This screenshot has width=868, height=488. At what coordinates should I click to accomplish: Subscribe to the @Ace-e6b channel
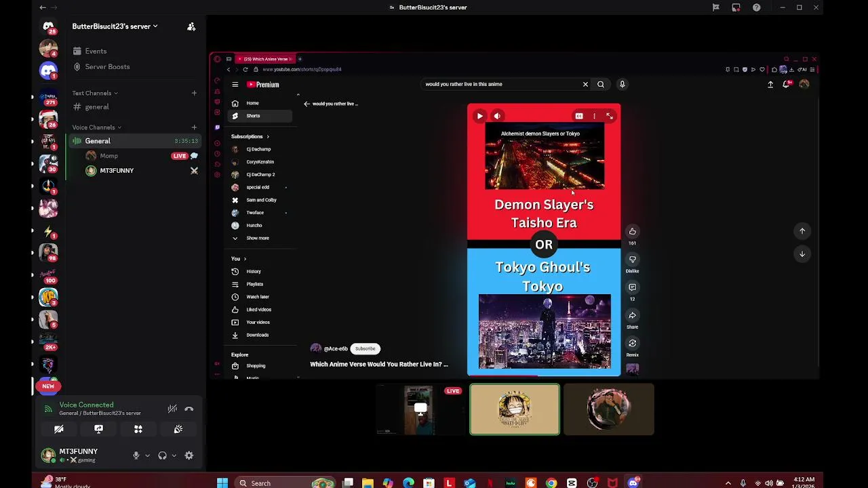(365, 348)
